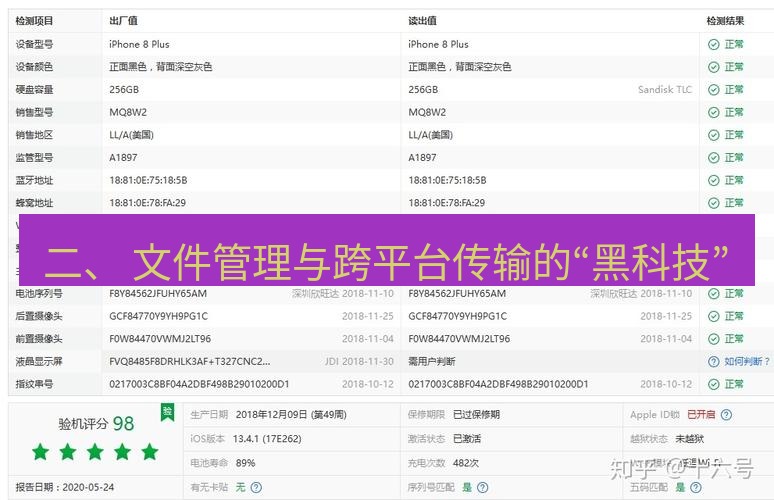Click the green check icon in 设备颜色 row
This screenshot has width=774, height=500.
point(713,67)
